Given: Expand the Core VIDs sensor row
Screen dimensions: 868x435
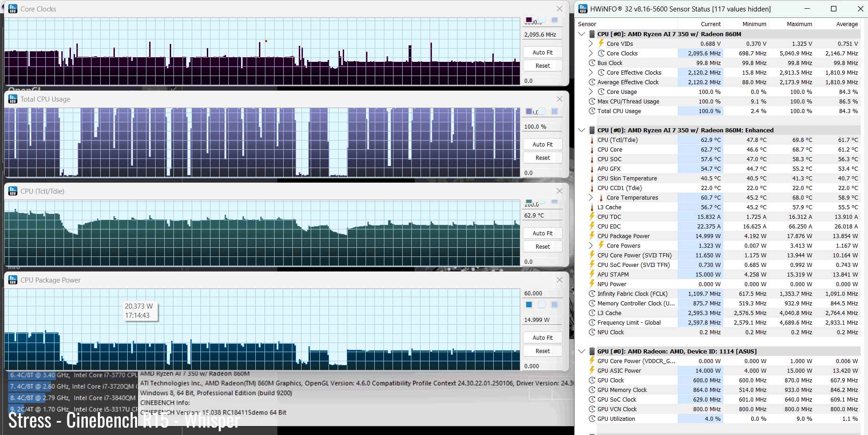Looking at the screenshot, I should pos(591,43).
